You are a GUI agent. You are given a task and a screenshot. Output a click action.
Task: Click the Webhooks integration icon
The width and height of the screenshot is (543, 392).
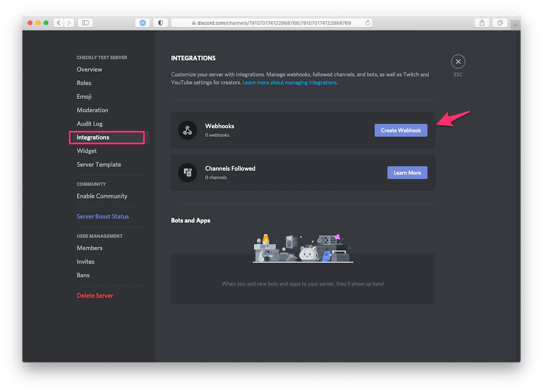point(187,130)
